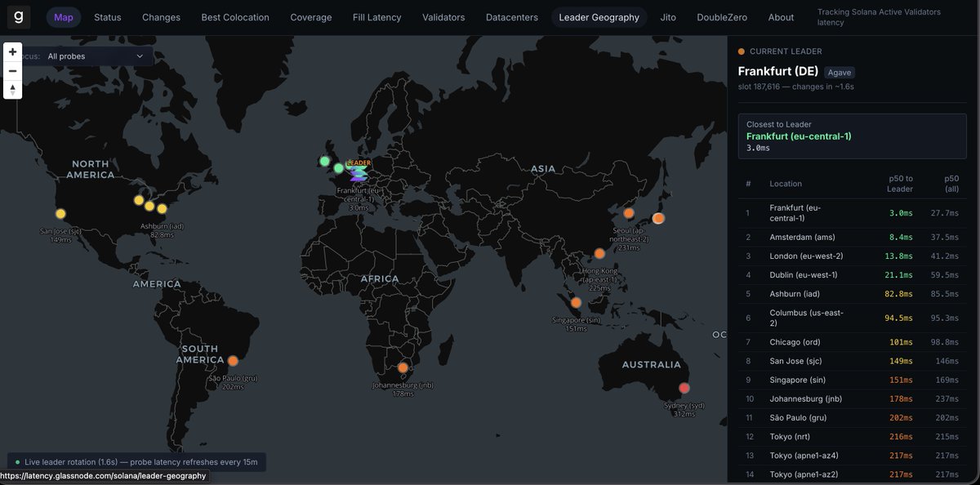The width and height of the screenshot is (980, 485).
Task: Select the San Jose (sjc) table row
Action: 852,361
